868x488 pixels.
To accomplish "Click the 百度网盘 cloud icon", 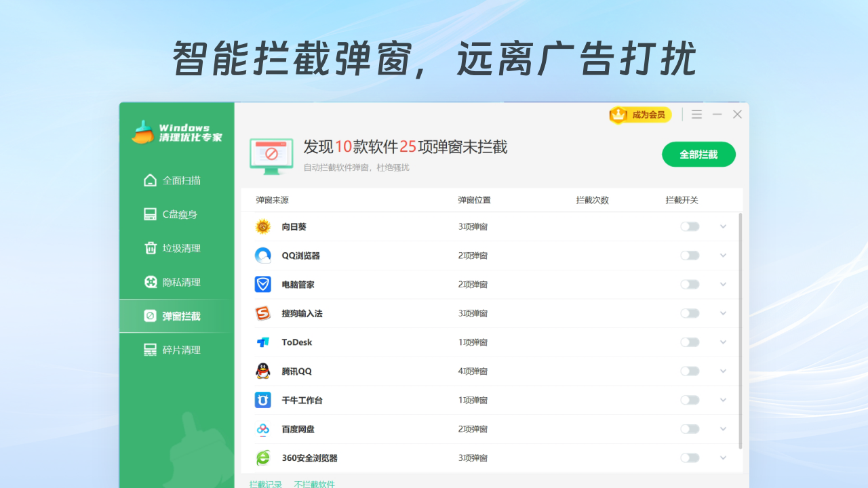I will [x=262, y=429].
